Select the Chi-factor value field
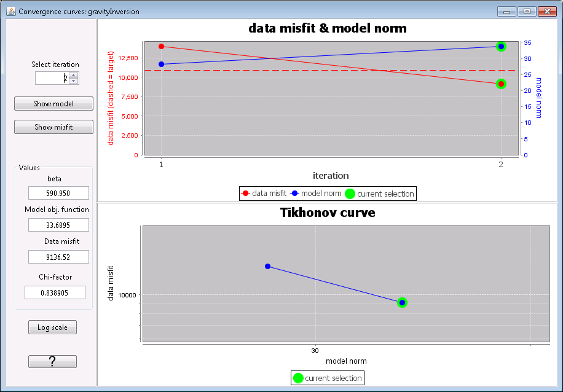The height and width of the screenshot is (392, 563). [55, 292]
